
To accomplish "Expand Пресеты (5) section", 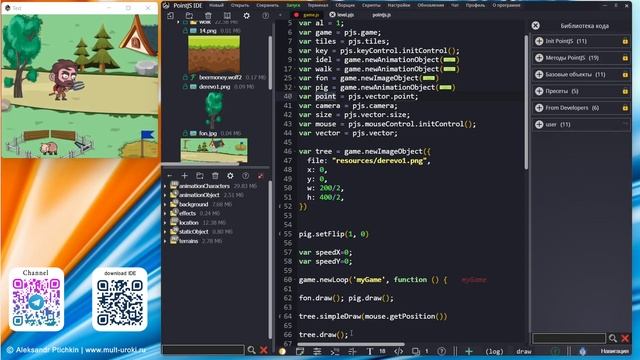I will pyautogui.click(x=539, y=91).
